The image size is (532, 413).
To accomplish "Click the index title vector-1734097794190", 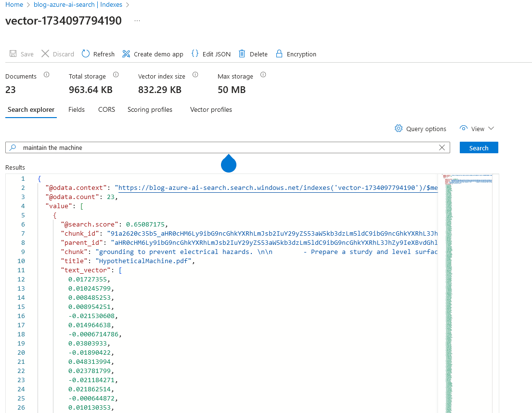I will (64, 21).
